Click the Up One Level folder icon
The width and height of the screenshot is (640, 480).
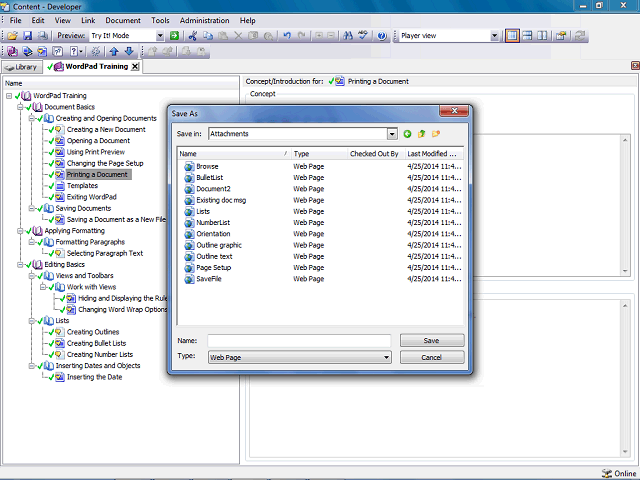[421, 134]
